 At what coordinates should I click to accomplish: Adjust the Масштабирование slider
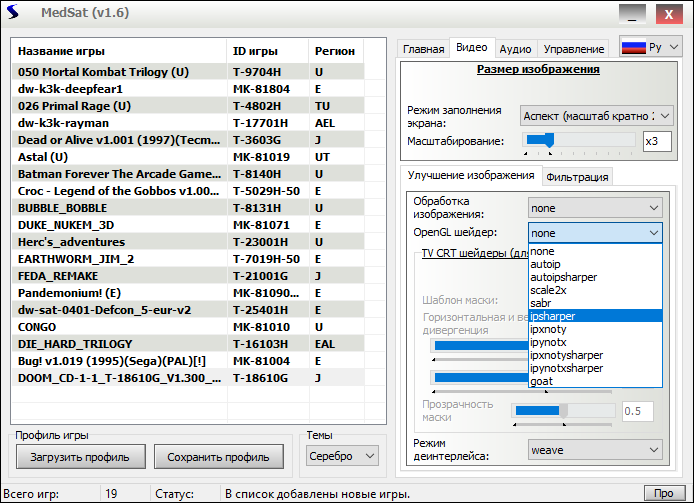pos(579,141)
